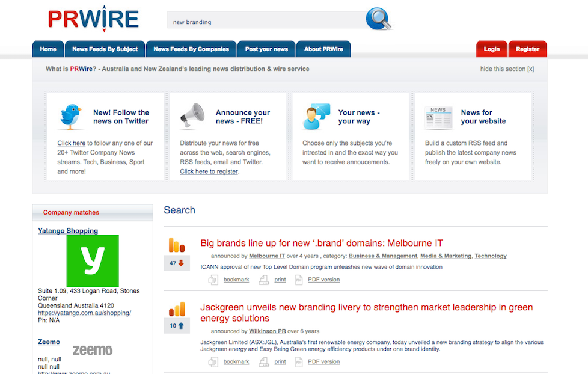Focus the search field containing 'new branding'
This screenshot has width=588, height=374.
(266, 20)
